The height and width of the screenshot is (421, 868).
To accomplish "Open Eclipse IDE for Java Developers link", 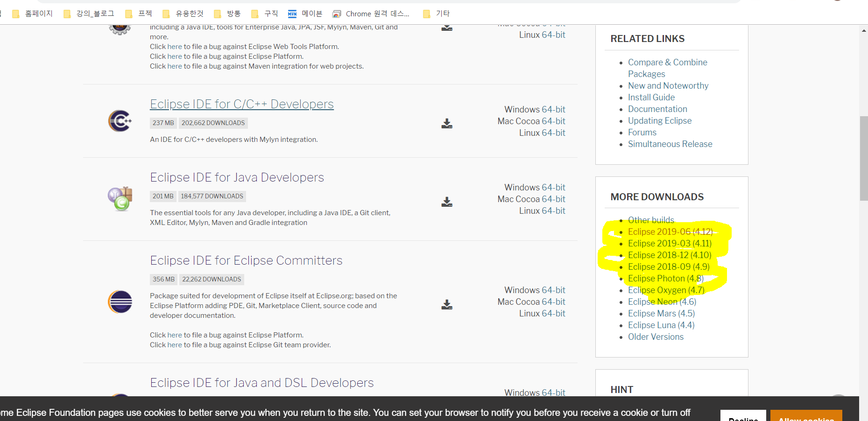I will pyautogui.click(x=237, y=177).
